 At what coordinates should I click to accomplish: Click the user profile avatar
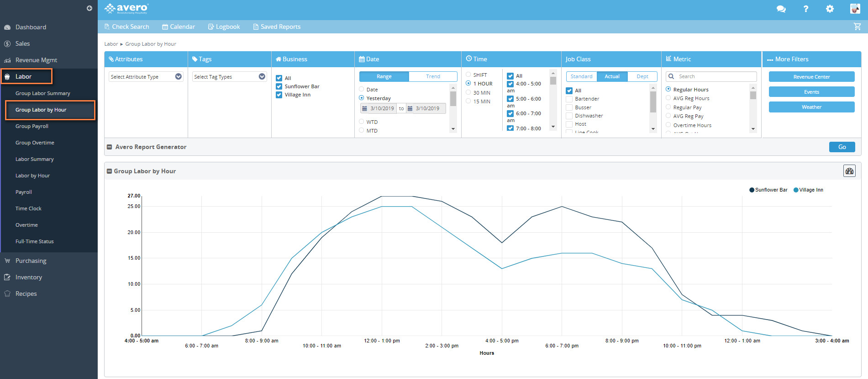pos(855,9)
